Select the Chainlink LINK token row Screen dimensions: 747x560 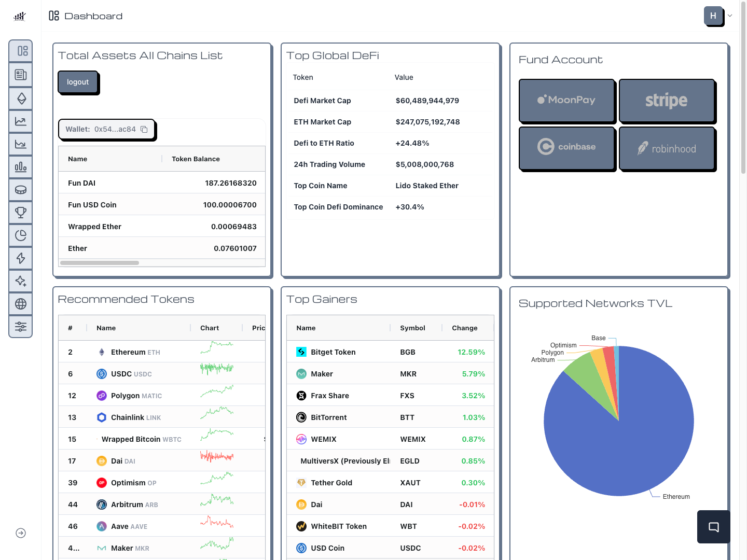click(162, 417)
